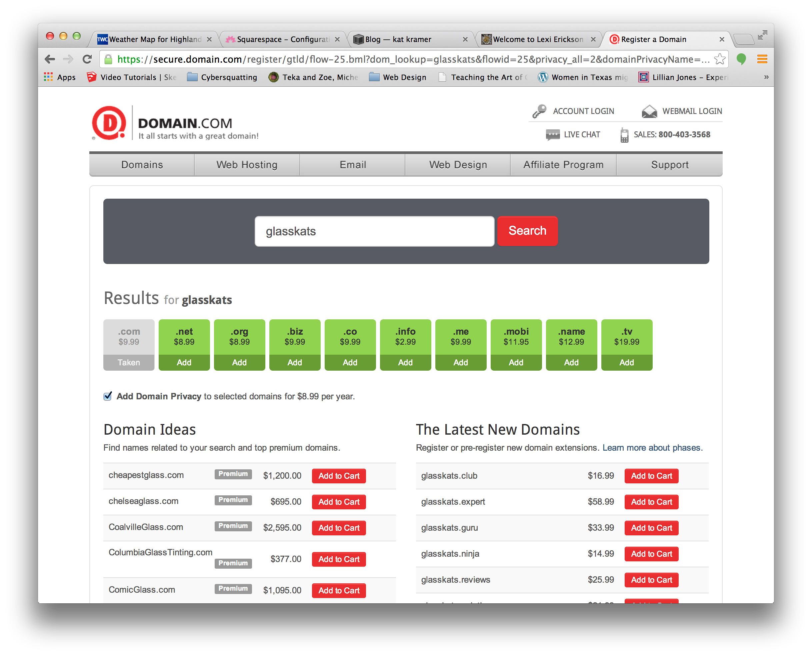This screenshot has height=656, width=812.
Task: Click the browser address bar URL
Action: tap(413, 59)
